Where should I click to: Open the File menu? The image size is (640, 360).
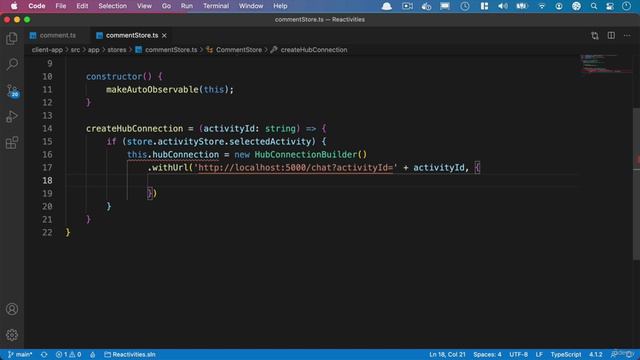click(x=61, y=6)
